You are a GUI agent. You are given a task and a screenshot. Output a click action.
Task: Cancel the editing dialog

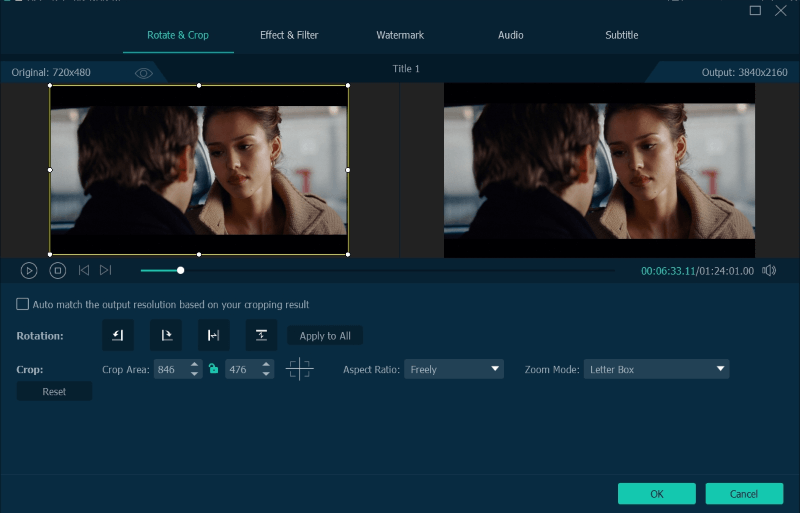click(744, 494)
